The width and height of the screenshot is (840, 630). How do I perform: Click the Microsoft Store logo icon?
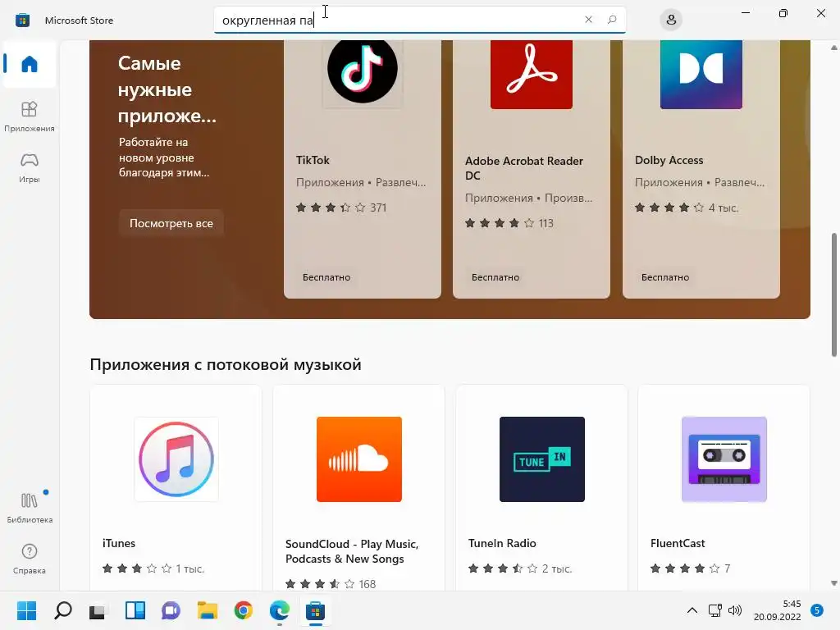(22, 21)
